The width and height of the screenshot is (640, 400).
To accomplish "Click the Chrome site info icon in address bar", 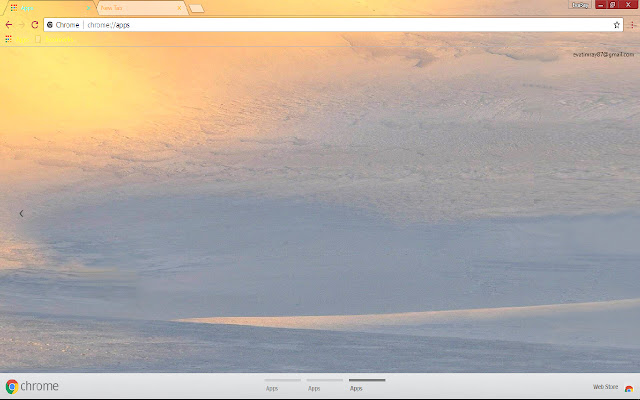I will pos(50,25).
